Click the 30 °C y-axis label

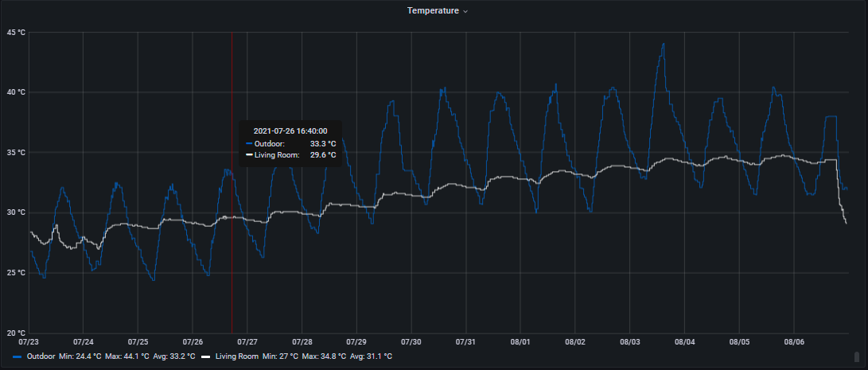click(17, 212)
